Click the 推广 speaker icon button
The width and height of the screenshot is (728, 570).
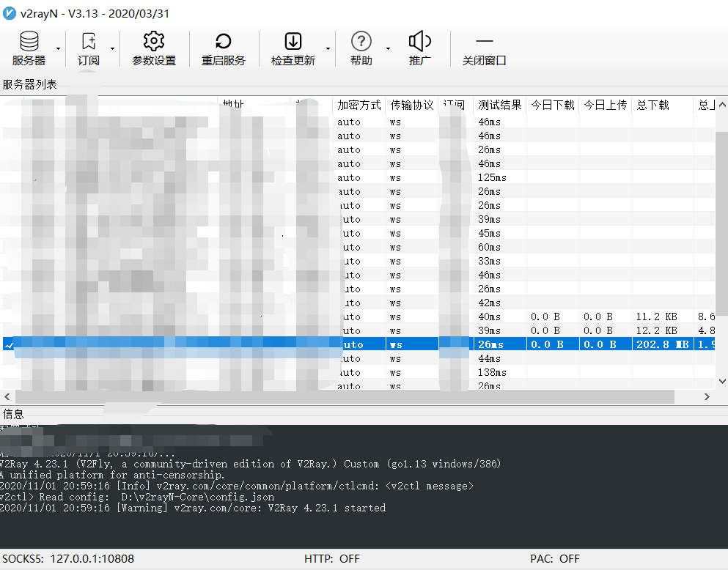(419, 48)
